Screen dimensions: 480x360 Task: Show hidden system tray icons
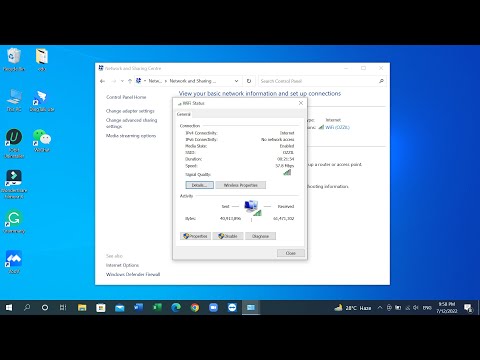(380, 308)
